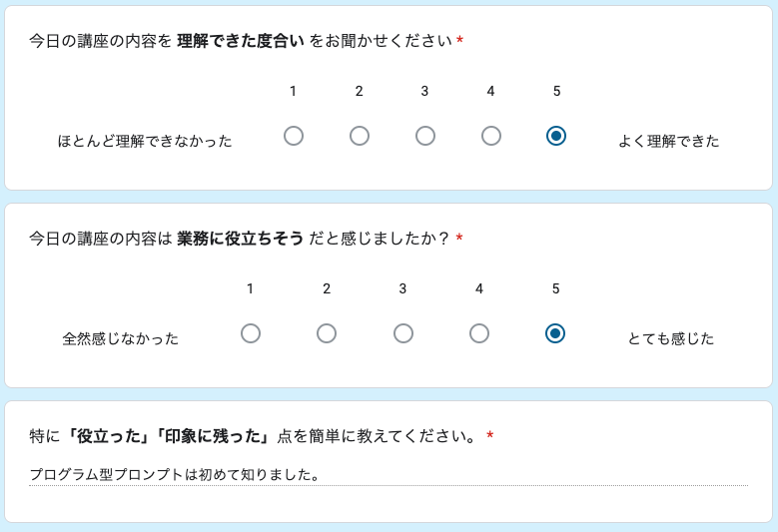The image size is (778, 532).
Task: Click the プログラム型プロンプト answer text field
Action: coord(388,475)
